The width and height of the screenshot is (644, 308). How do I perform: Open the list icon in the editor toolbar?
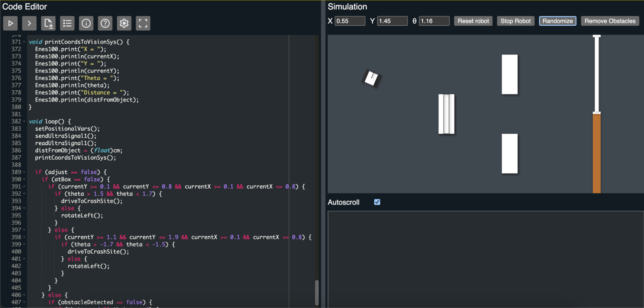point(67,23)
